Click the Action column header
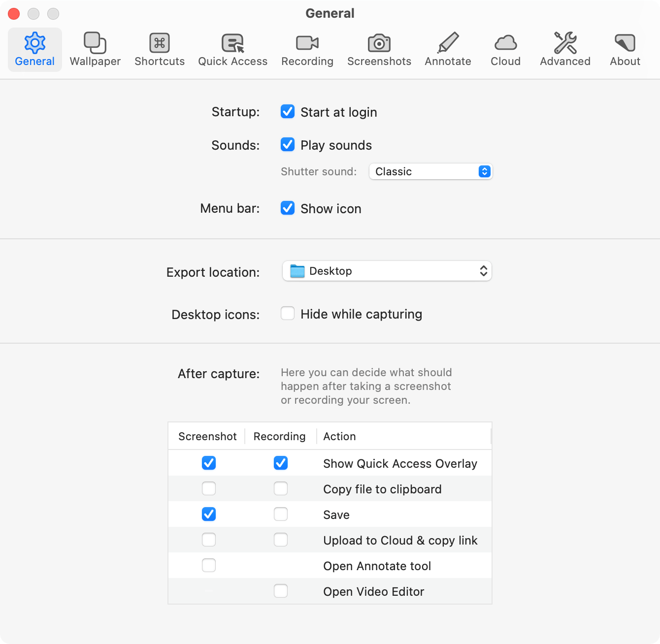 pyautogui.click(x=339, y=436)
